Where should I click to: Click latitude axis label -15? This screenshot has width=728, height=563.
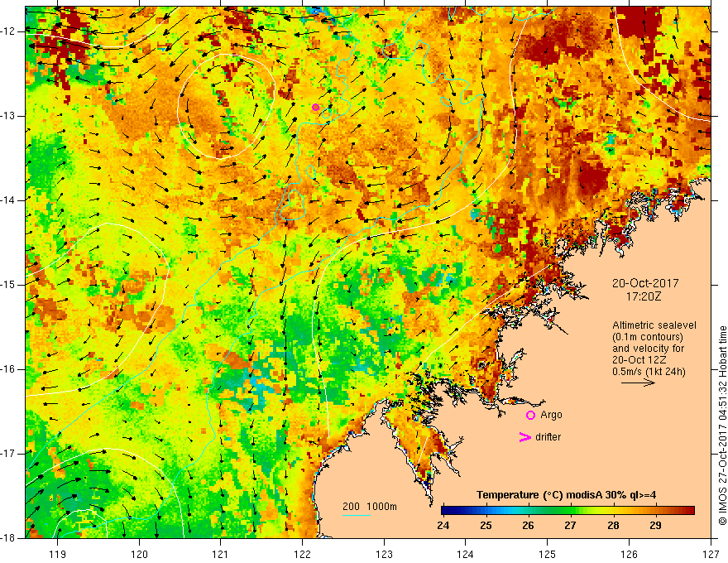coord(8,285)
